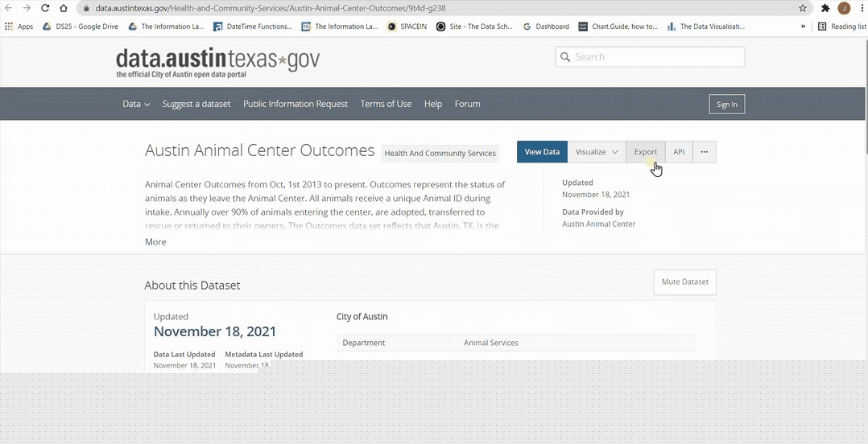
Task: Bookmark this page with star icon
Action: [x=803, y=8]
